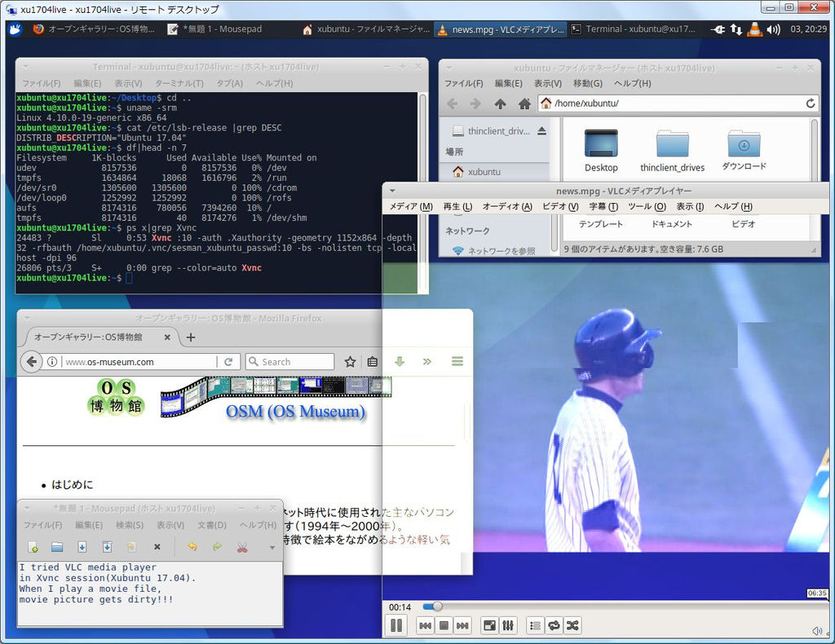Reload page in Firefox
The height and width of the screenshot is (644, 835).
(x=228, y=362)
